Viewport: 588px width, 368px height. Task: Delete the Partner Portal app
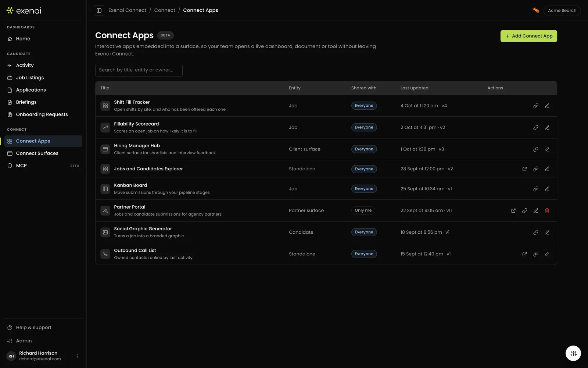pos(547,210)
